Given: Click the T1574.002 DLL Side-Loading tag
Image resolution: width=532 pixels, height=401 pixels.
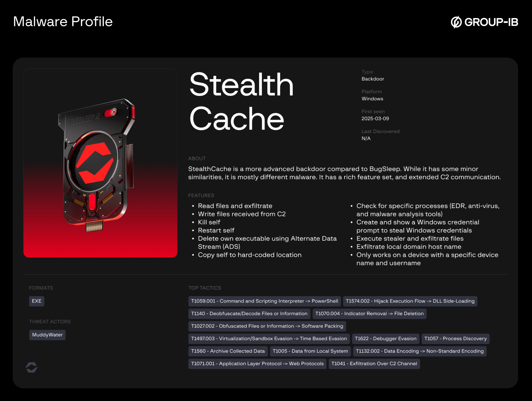Looking at the screenshot, I should tap(410, 301).
